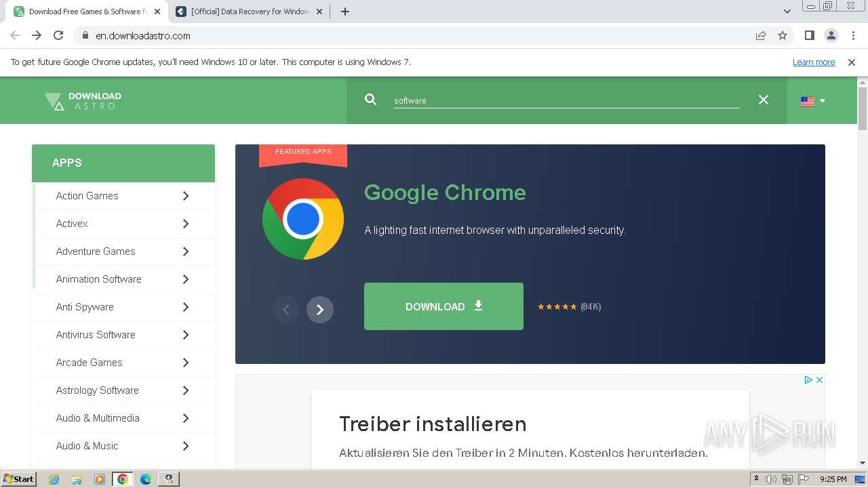This screenshot has height=488, width=868.
Task: Open the tab search dropdown arrow
Action: [x=787, y=12]
